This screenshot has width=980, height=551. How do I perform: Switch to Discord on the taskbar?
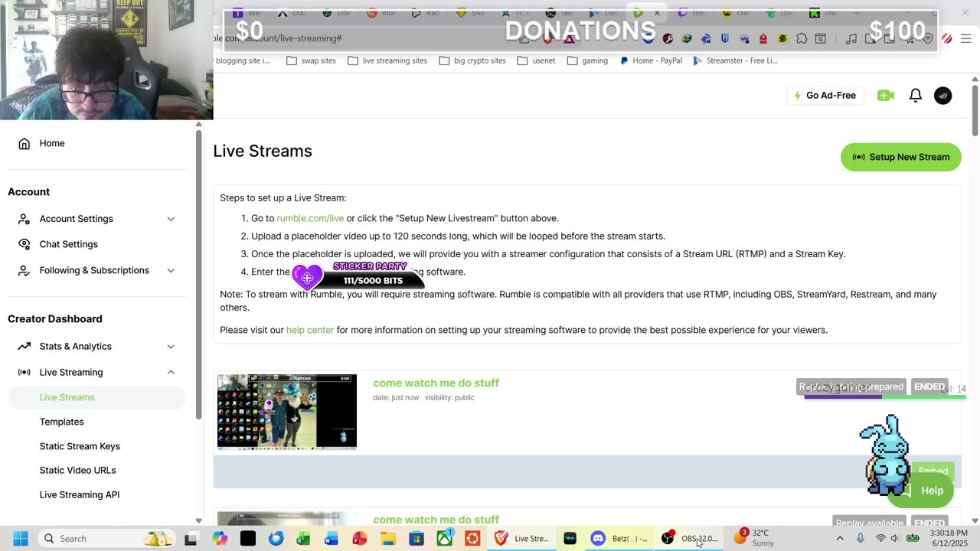[x=619, y=539]
